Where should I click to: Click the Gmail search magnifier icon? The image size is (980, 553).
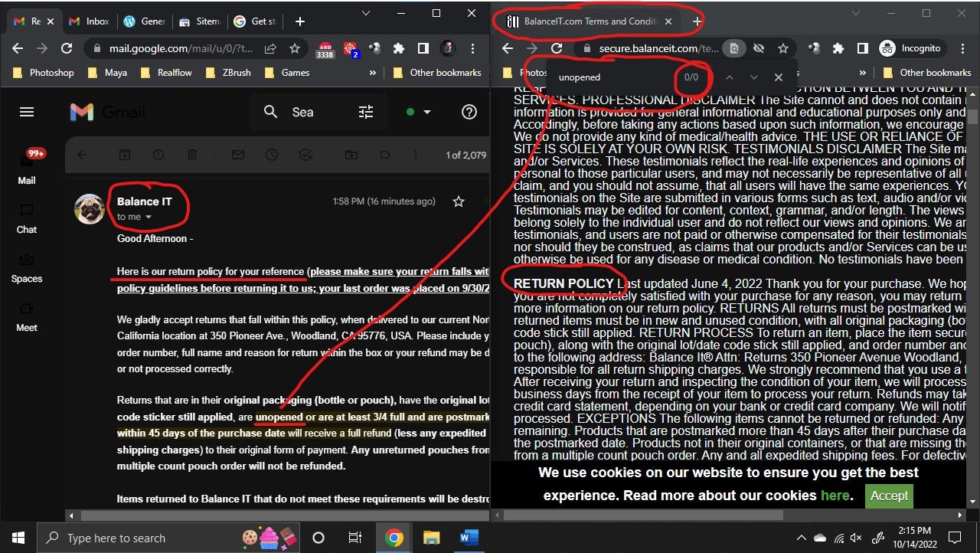pos(270,112)
